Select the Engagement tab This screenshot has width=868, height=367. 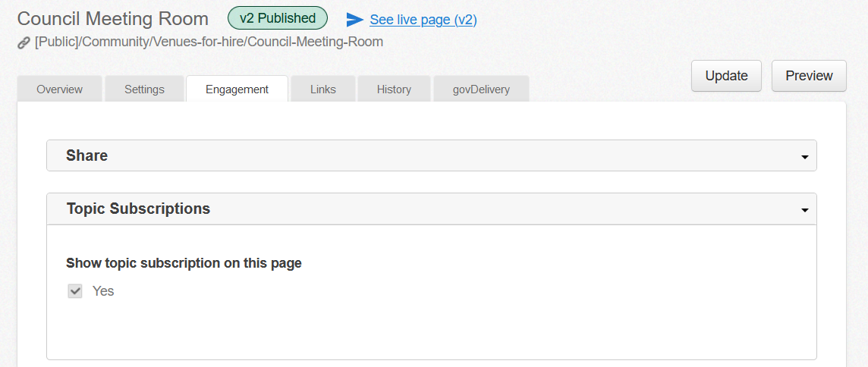pos(237,89)
